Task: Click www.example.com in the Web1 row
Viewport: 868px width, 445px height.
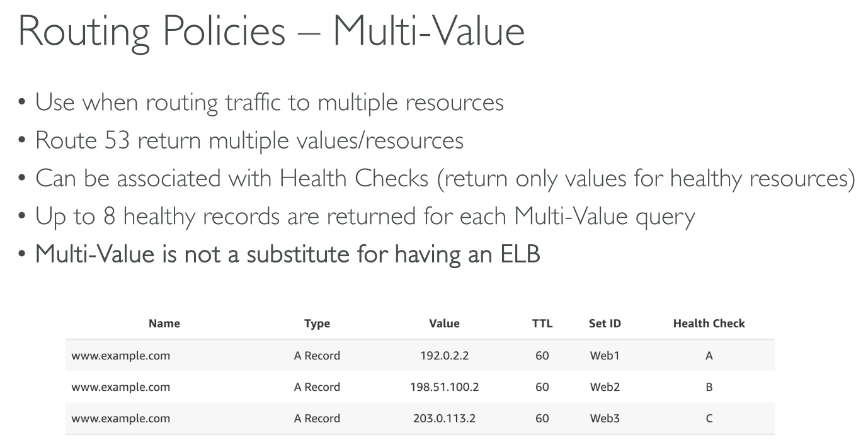Action: pyautogui.click(x=121, y=356)
